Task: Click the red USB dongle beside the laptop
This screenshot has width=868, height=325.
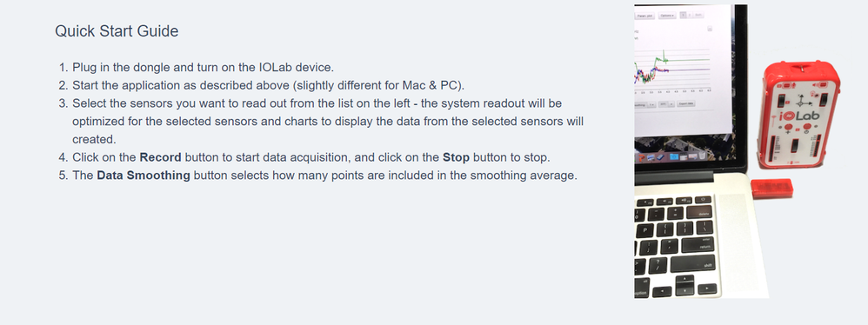Action: tap(771, 188)
